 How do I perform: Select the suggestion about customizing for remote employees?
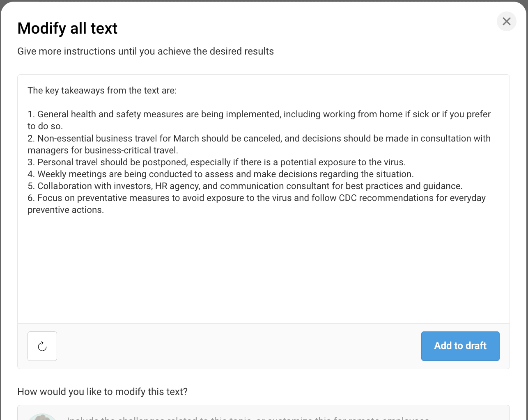coord(246,418)
